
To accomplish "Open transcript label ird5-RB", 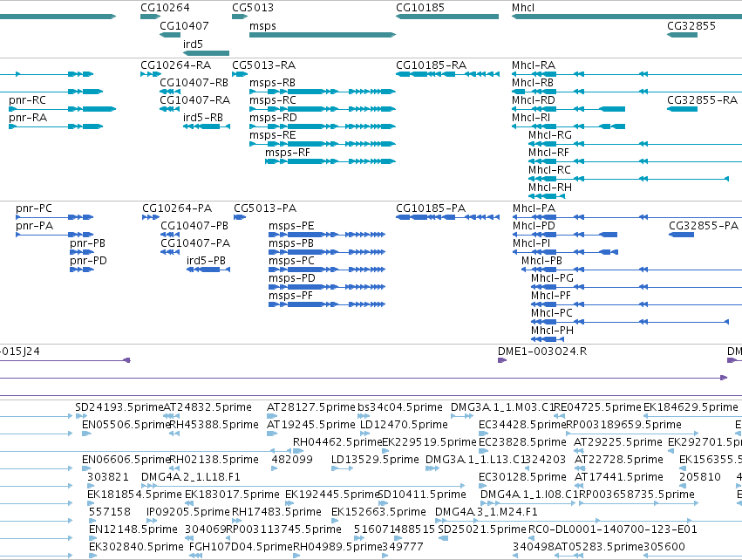I will pyautogui.click(x=202, y=118).
